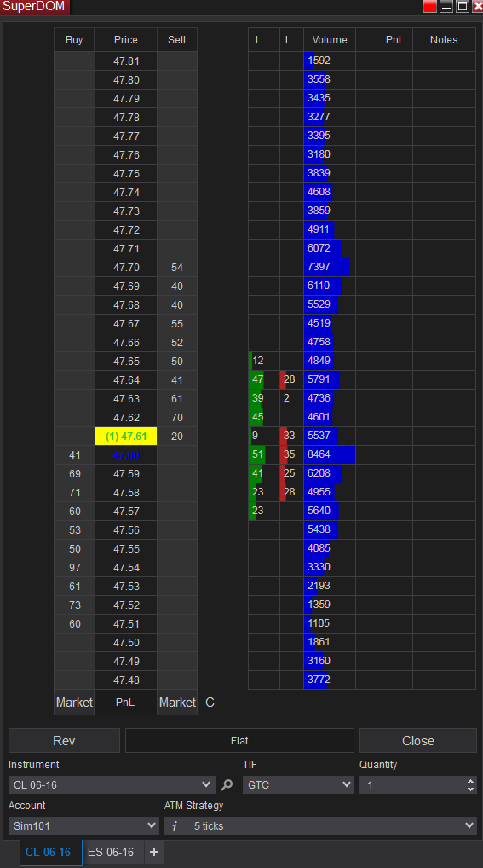Click buy cell 69 at price 47.59
This screenshot has height=868, width=483.
pos(75,474)
